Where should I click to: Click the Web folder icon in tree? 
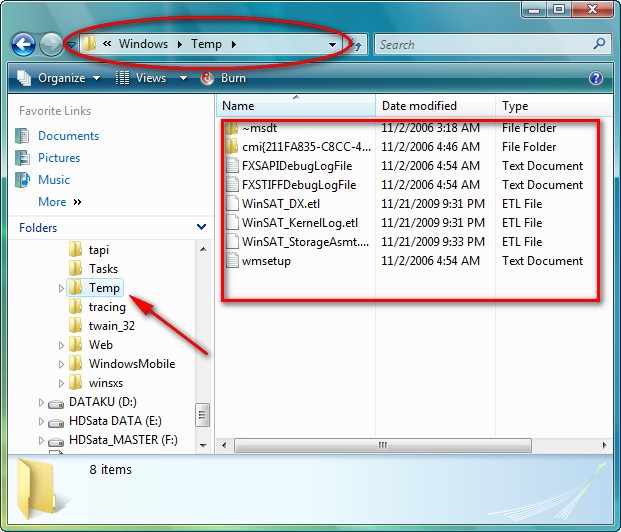pos(75,345)
